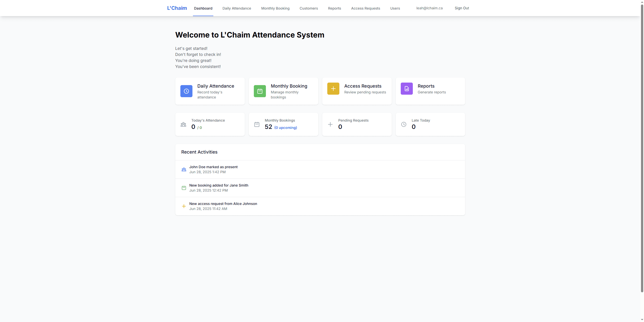Screen dimensions: 644x322
Task: Click the people icon next to John Doe activity
Action: tap(184, 170)
